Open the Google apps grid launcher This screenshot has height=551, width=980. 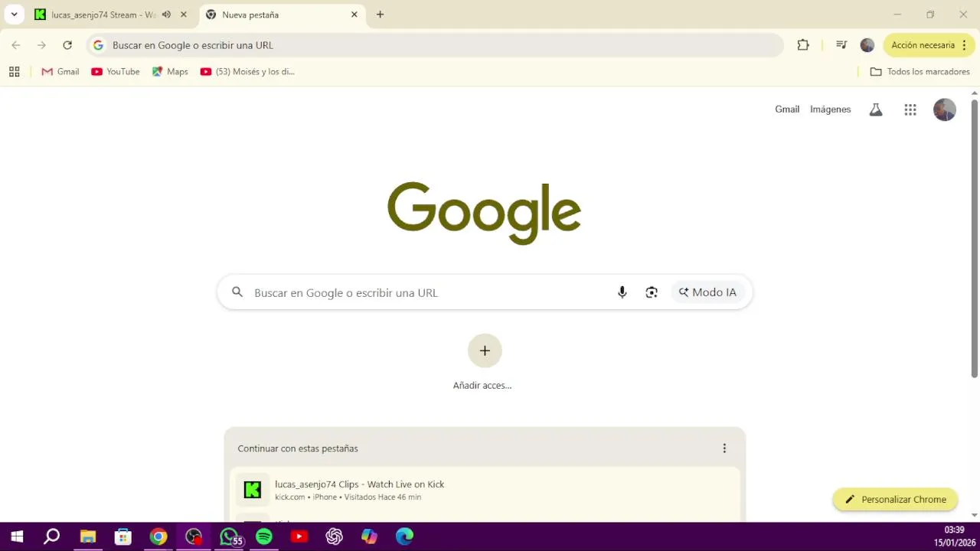pyautogui.click(x=910, y=109)
